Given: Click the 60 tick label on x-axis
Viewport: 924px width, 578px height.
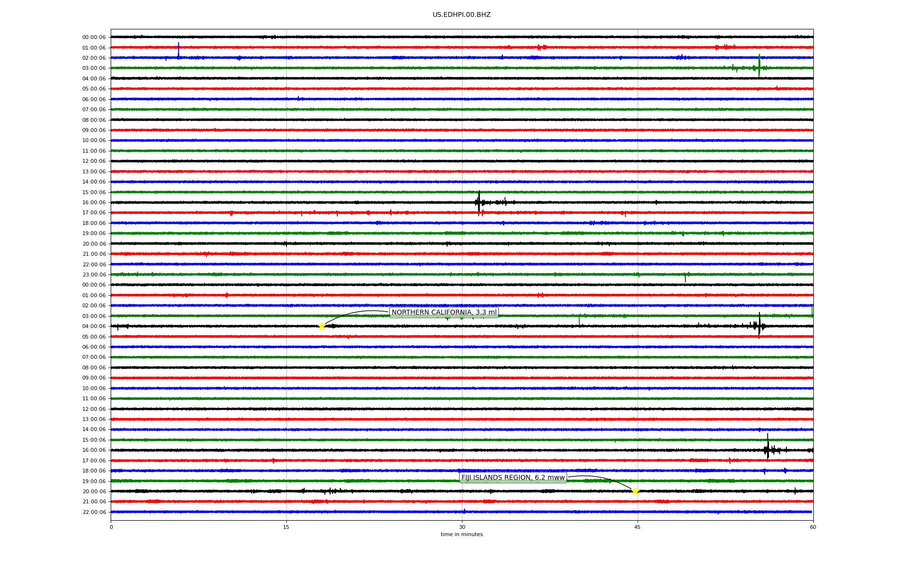Looking at the screenshot, I should 813,527.
